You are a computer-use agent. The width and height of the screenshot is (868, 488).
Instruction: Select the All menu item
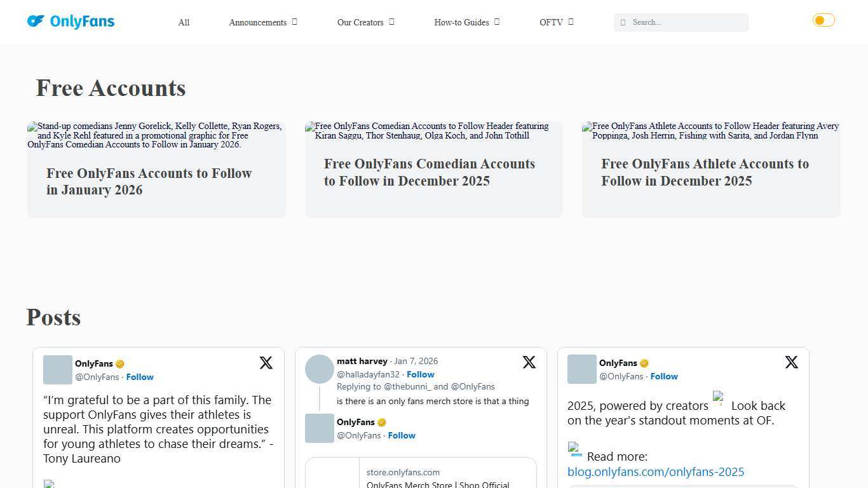click(x=184, y=22)
